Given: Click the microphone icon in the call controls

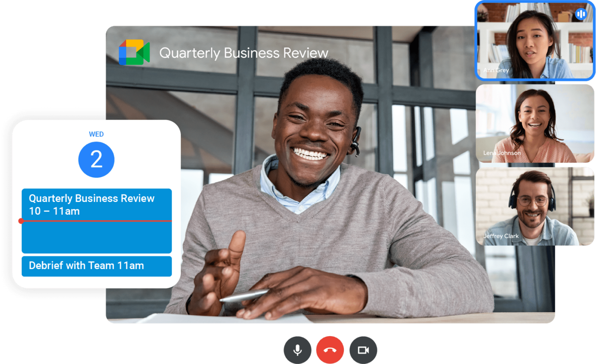Looking at the screenshot, I should (x=298, y=349).
